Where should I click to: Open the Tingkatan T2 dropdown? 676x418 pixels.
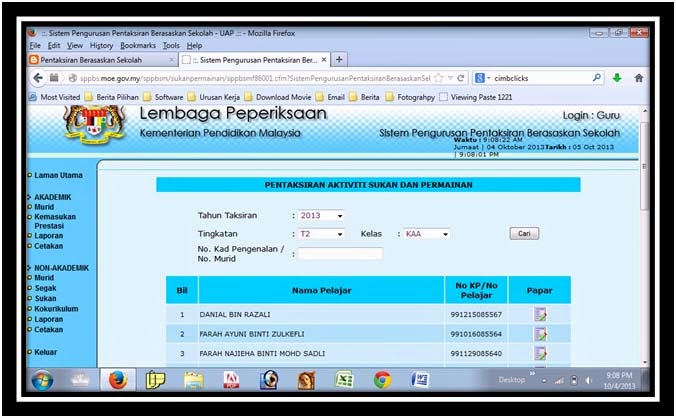tap(321, 234)
